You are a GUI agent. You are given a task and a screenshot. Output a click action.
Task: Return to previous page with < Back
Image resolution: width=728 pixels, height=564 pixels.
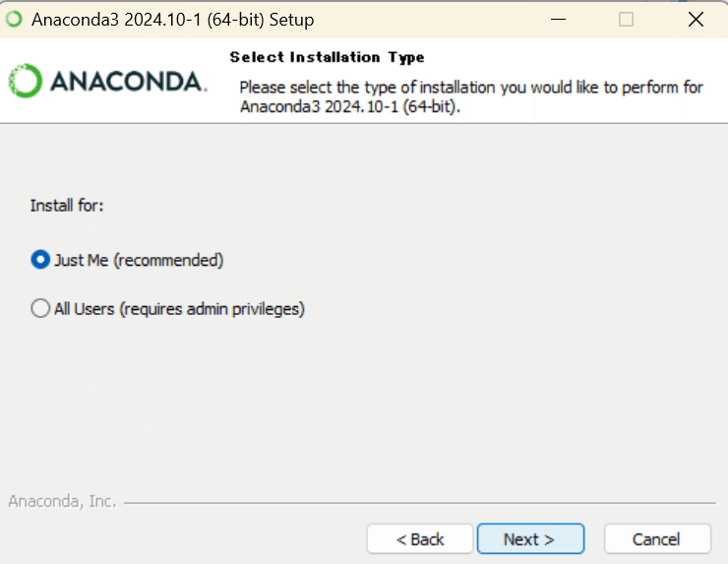pos(420,539)
